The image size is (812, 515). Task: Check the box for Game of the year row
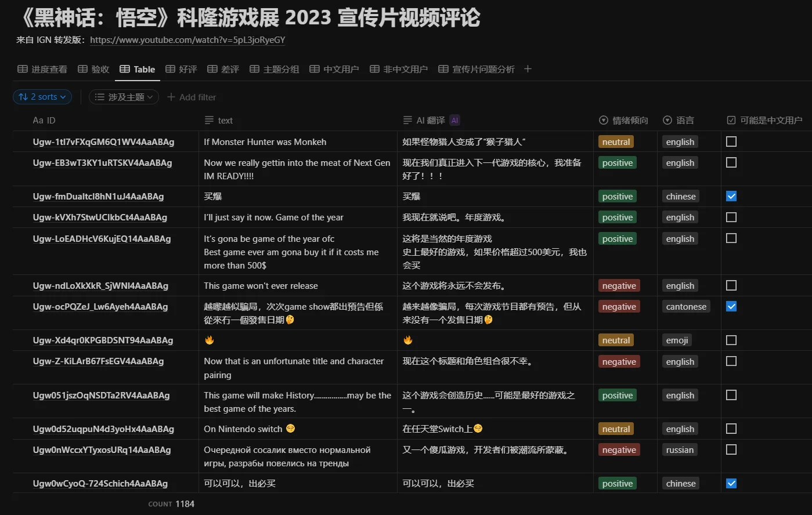(x=731, y=217)
